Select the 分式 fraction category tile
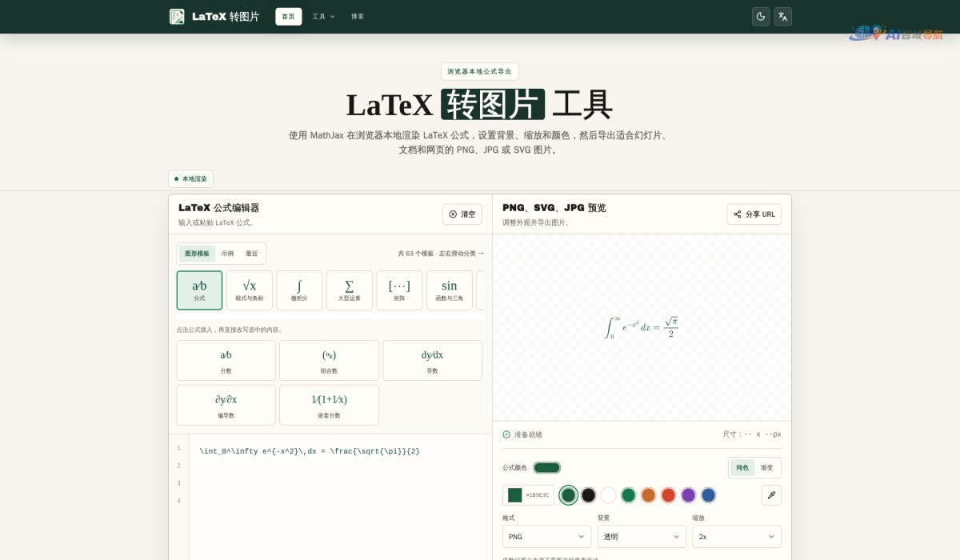Image resolution: width=960 pixels, height=560 pixels. click(x=199, y=290)
